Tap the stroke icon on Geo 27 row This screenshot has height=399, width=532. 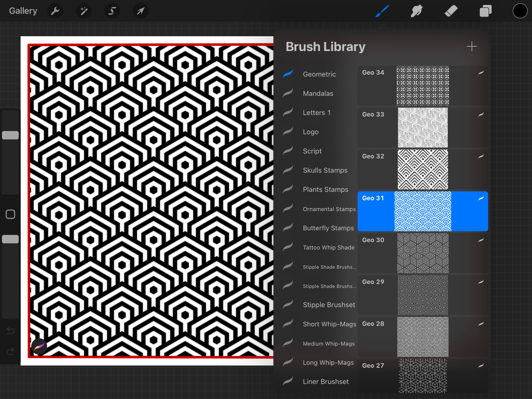pos(481,366)
